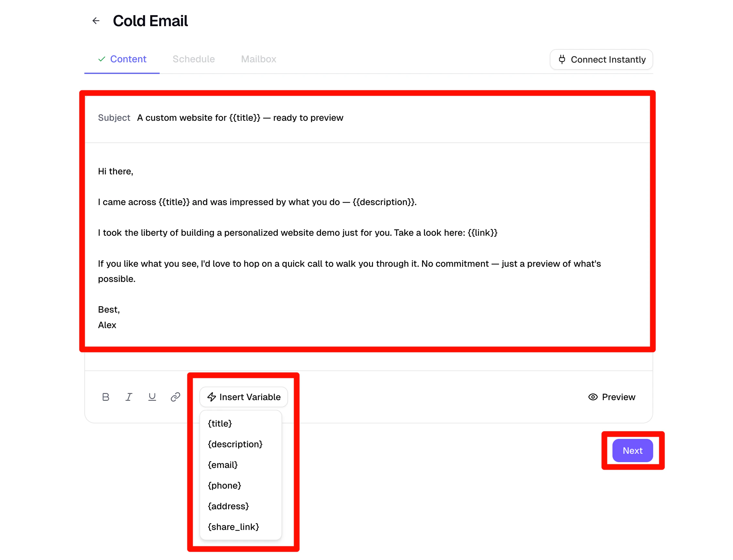This screenshot has width=733, height=560.
Task: Toggle the Preview eye icon
Action: point(593,397)
